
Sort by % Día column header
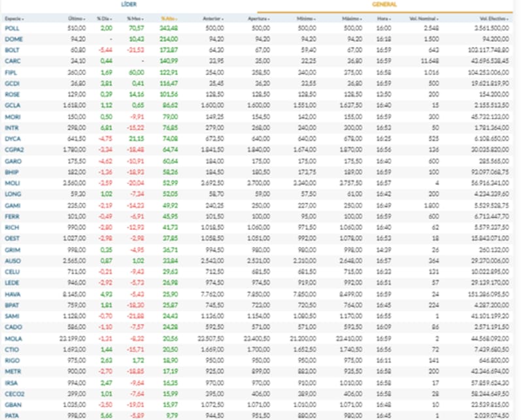click(x=104, y=18)
